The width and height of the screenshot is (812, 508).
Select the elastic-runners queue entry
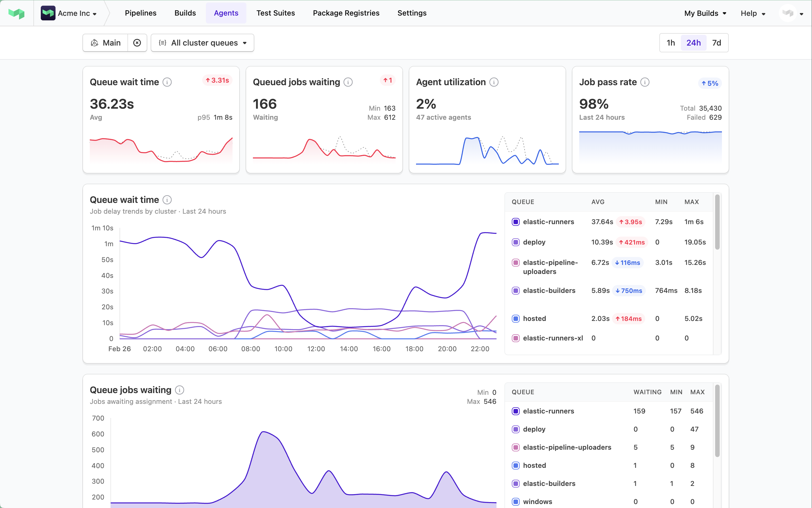pos(549,222)
